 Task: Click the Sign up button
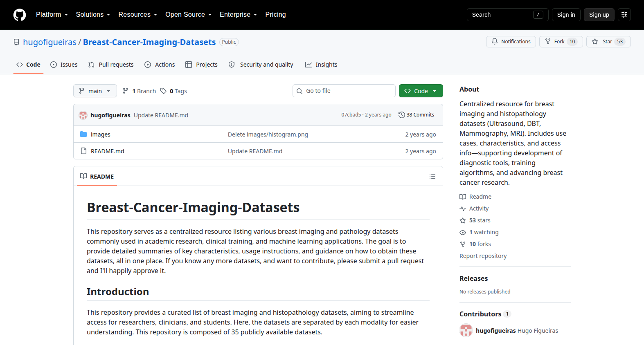coord(599,15)
